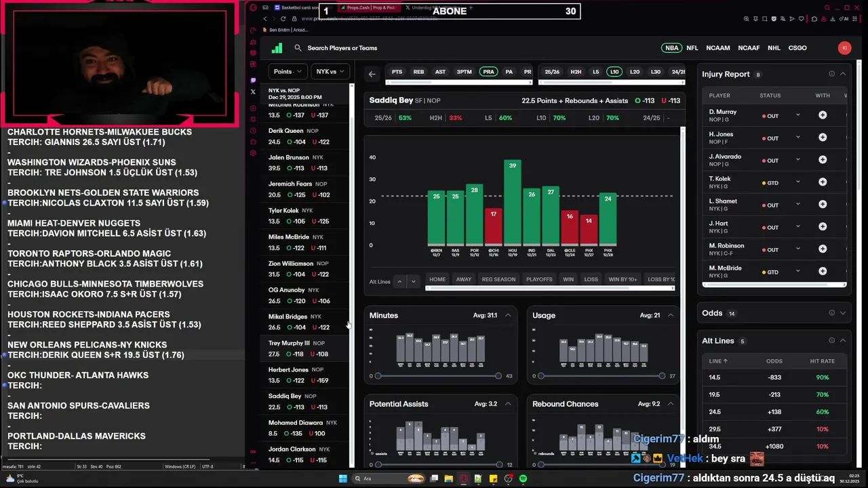The height and width of the screenshot is (488, 868).
Task: Open Task View from the taskbar
Action: pos(434,479)
